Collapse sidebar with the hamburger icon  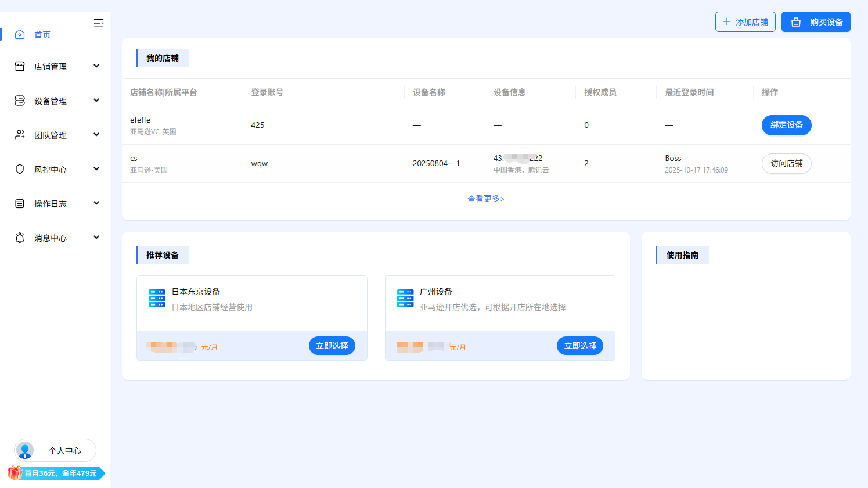coord(99,23)
